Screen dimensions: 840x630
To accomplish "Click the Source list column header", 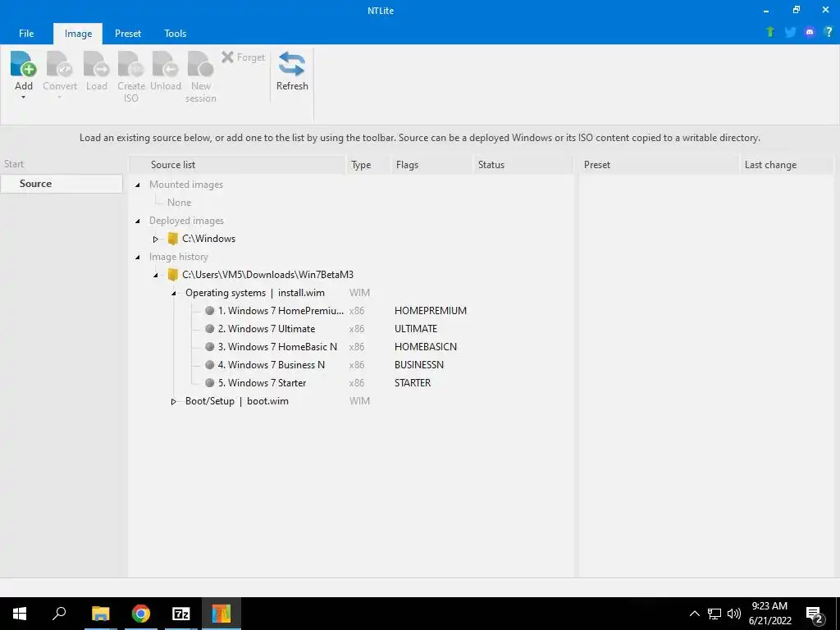I will (237, 164).
